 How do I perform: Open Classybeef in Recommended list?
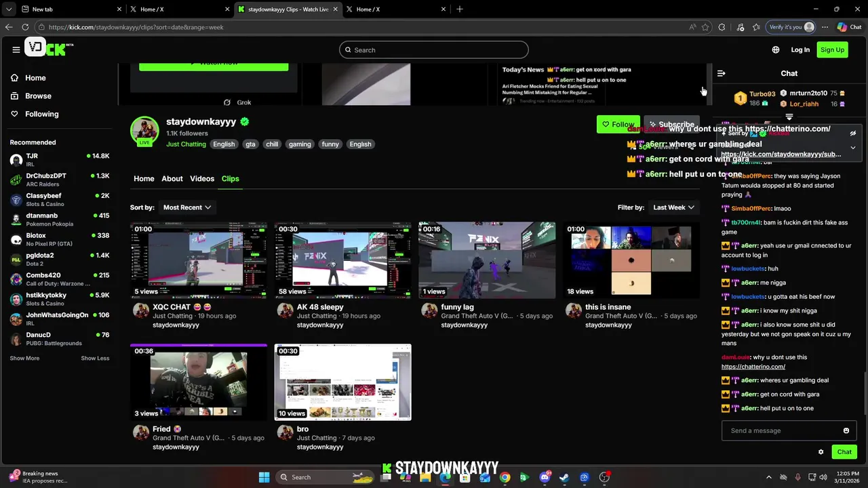point(60,199)
